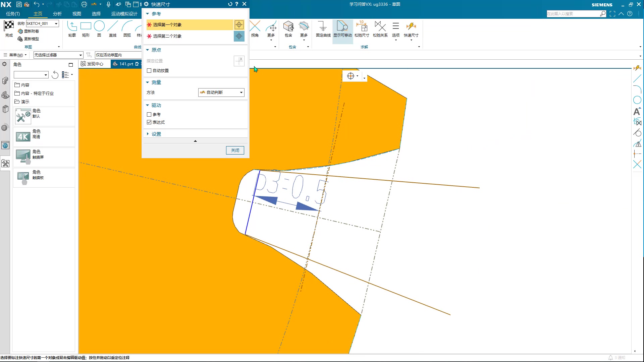
Task: Open the View ribbon tab
Action: [x=77, y=14]
